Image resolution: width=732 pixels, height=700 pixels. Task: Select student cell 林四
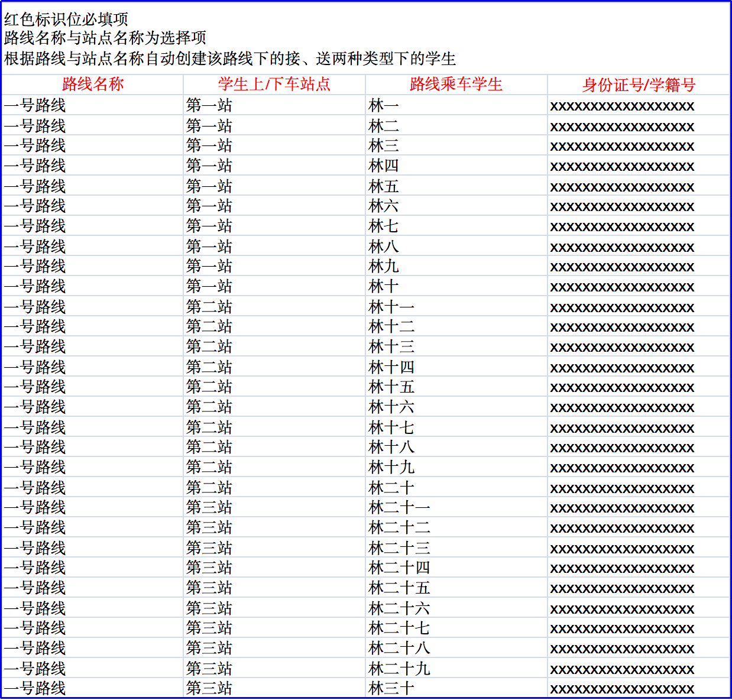click(456, 166)
